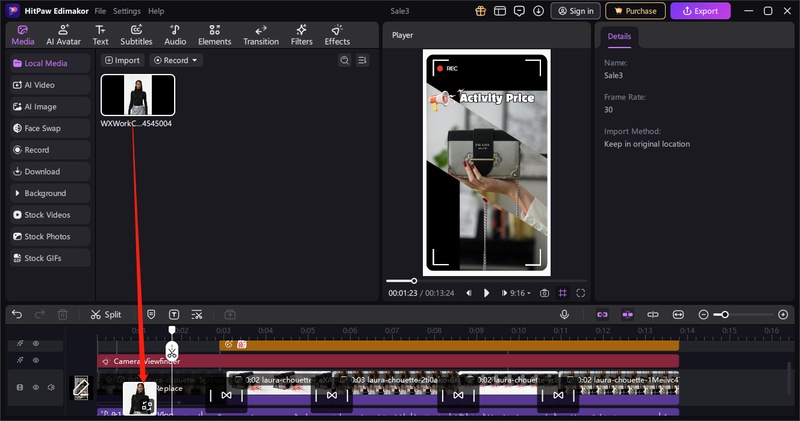Open the media sort list icon

pyautogui.click(x=362, y=60)
